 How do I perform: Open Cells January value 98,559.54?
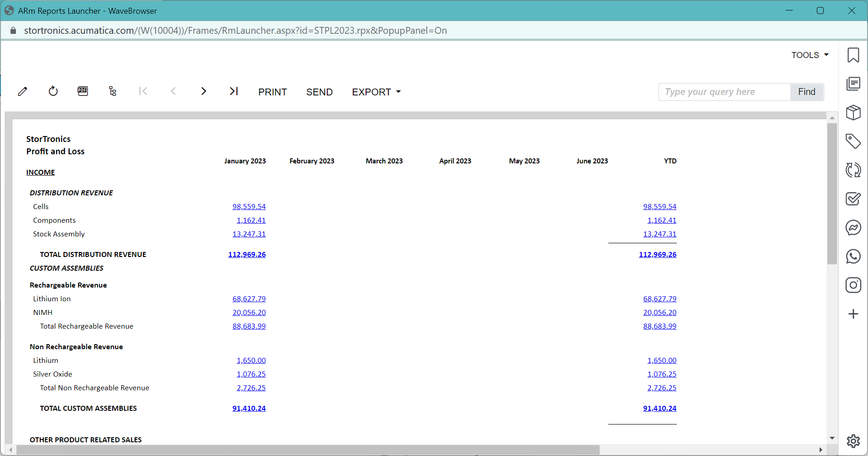tap(249, 206)
